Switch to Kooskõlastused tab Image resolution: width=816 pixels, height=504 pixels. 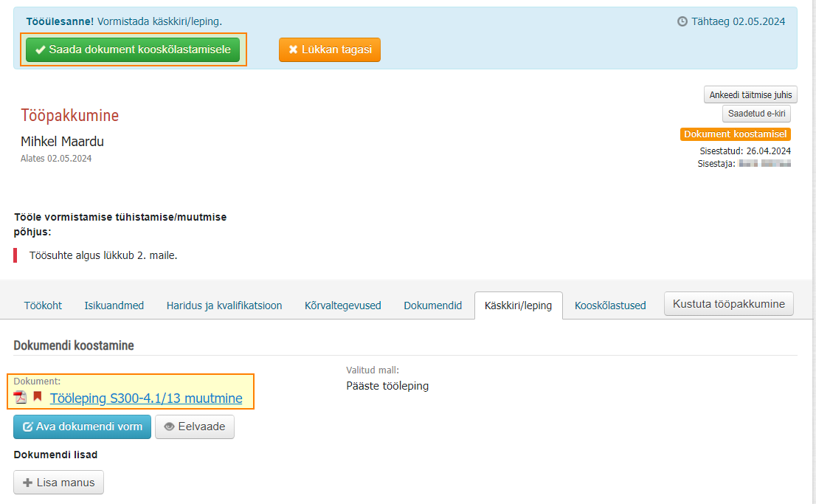point(610,305)
